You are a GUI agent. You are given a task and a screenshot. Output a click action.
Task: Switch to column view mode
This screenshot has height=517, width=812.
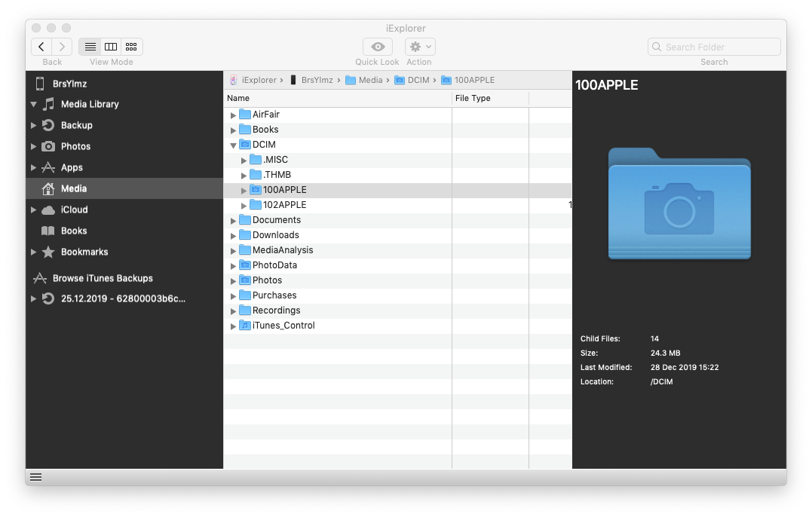[111, 47]
